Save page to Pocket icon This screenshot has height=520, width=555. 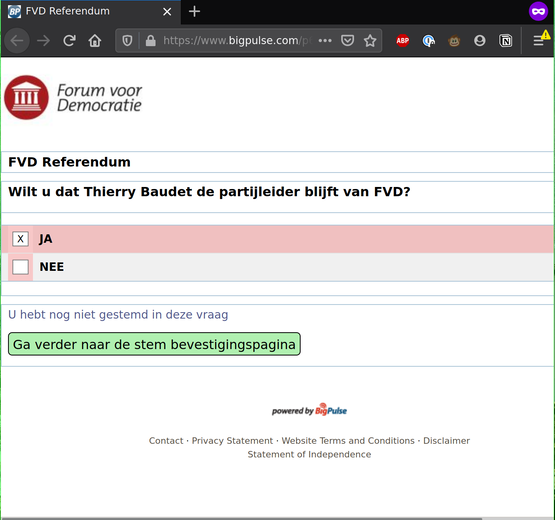click(x=347, y=41)
